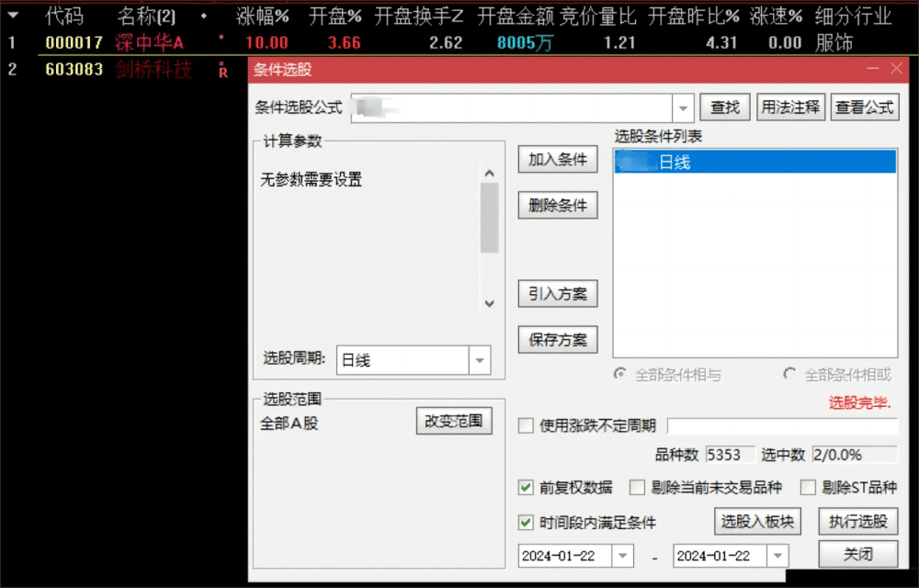Open end date dropdown arrow

coord(777,556)
